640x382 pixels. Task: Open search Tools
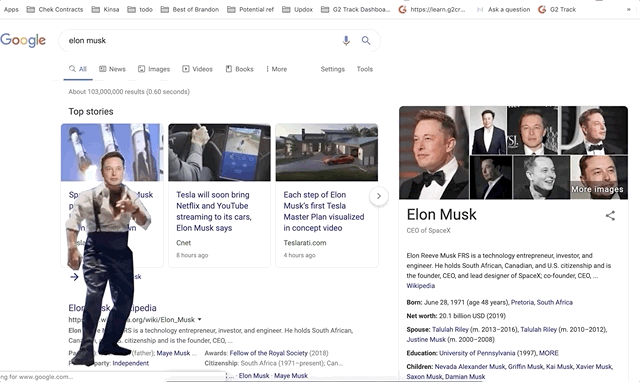pos(365,69)
